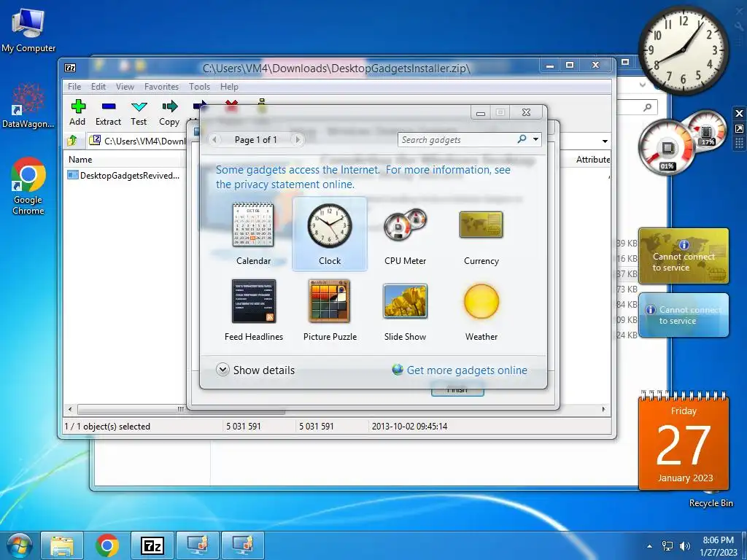Open the DataWagon desktop shortcut
Viewport: 747px width, 560px height.
(x=28, y=106)
